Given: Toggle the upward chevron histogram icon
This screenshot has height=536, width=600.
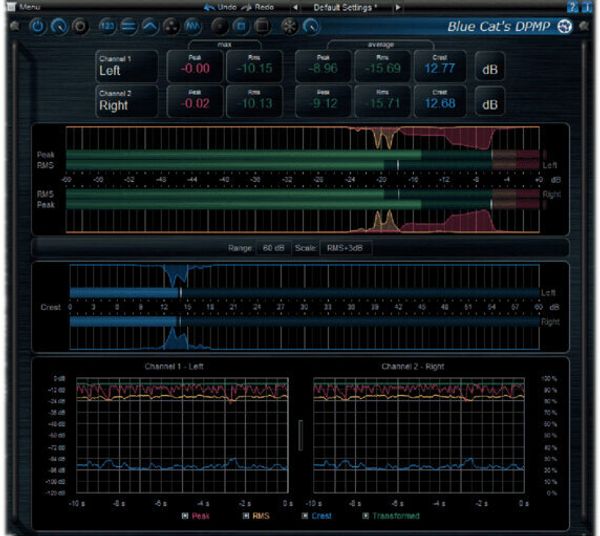Looking at the screenshot, I should 150,26.
